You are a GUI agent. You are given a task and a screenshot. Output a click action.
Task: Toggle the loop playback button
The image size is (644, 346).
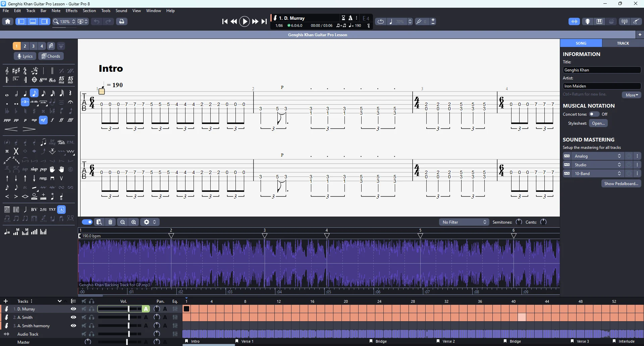pos(381,21)
